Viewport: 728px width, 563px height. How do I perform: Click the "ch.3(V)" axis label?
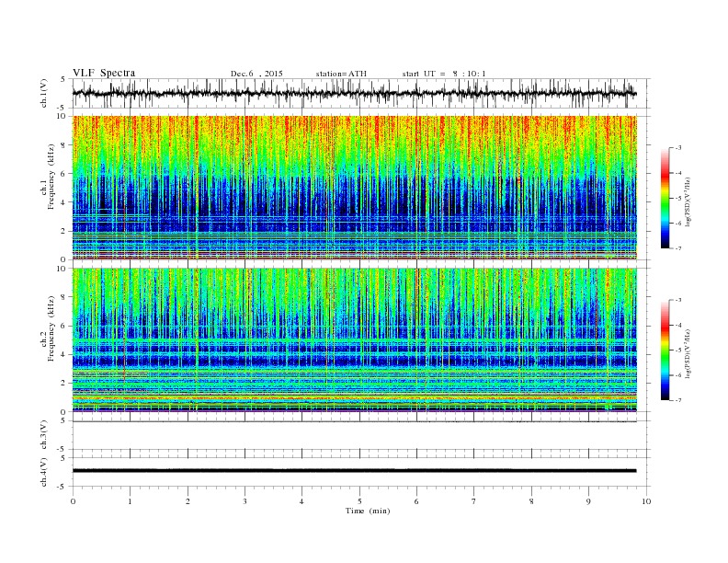(x=44, y=435)
